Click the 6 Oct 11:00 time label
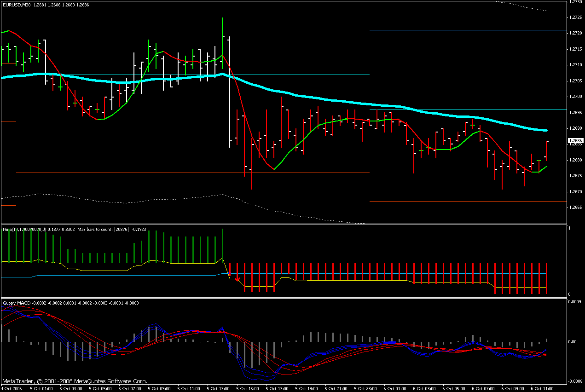The height and width of the screenshot is (392, 585). pyautogui.click(x=542, y=388)
